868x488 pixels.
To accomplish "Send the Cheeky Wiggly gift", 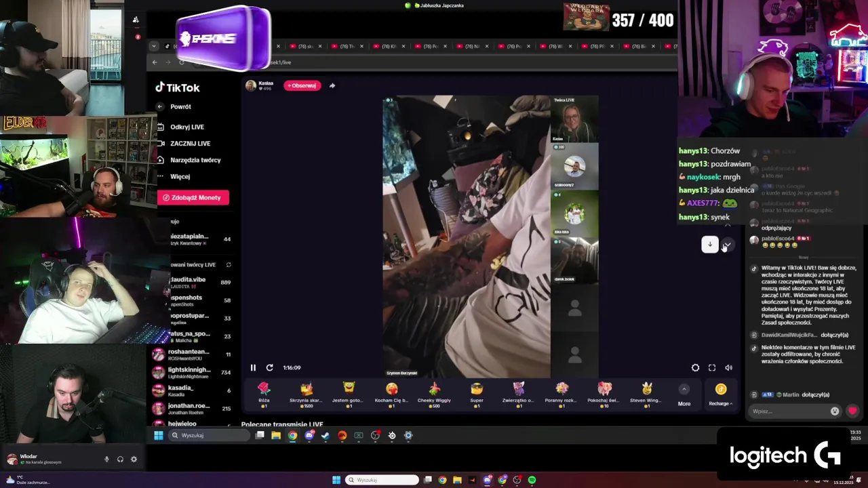I will tap(434, 394).
